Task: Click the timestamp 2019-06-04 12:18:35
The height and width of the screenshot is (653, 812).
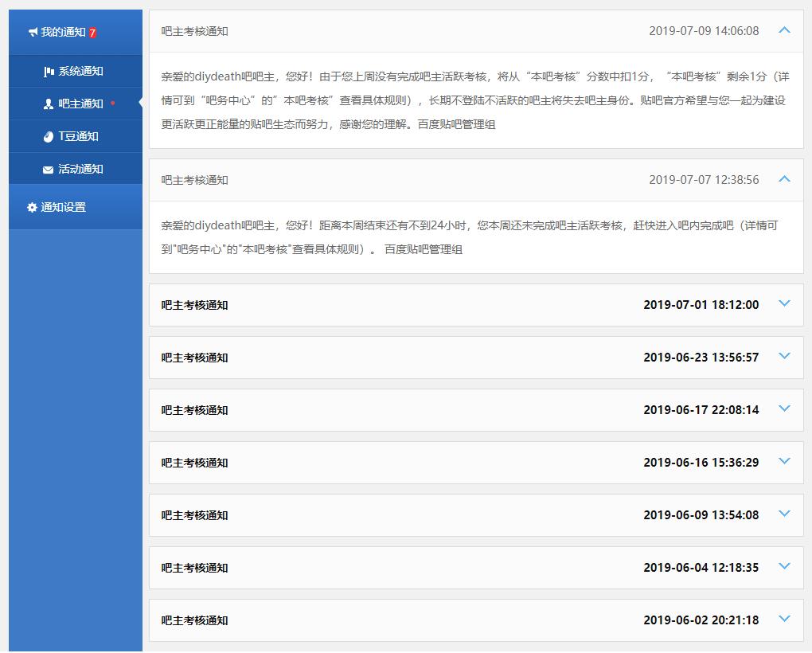Action: point(701,568)
